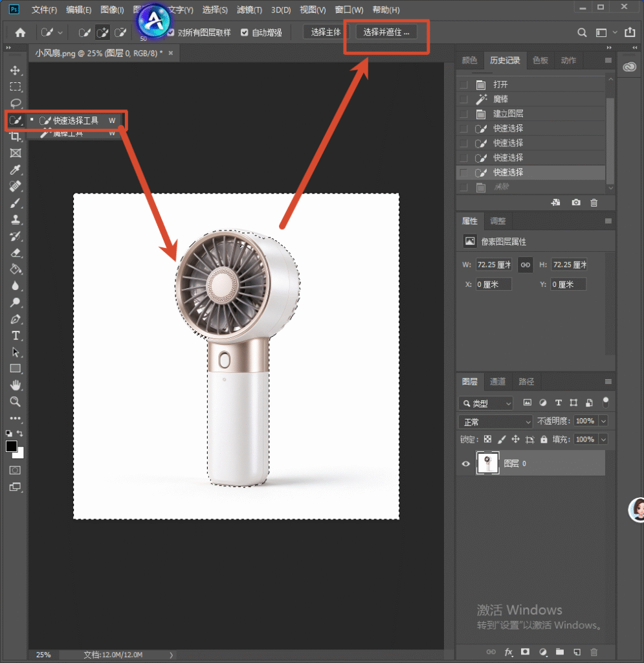
Task: Open layer styles fx menu
Action: tap(508, 651)
